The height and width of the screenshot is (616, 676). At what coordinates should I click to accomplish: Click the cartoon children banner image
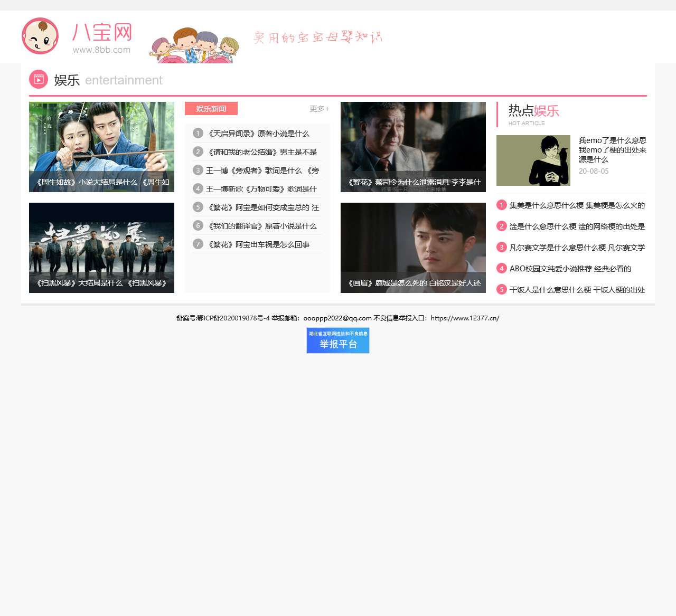[x=194, y=45]
